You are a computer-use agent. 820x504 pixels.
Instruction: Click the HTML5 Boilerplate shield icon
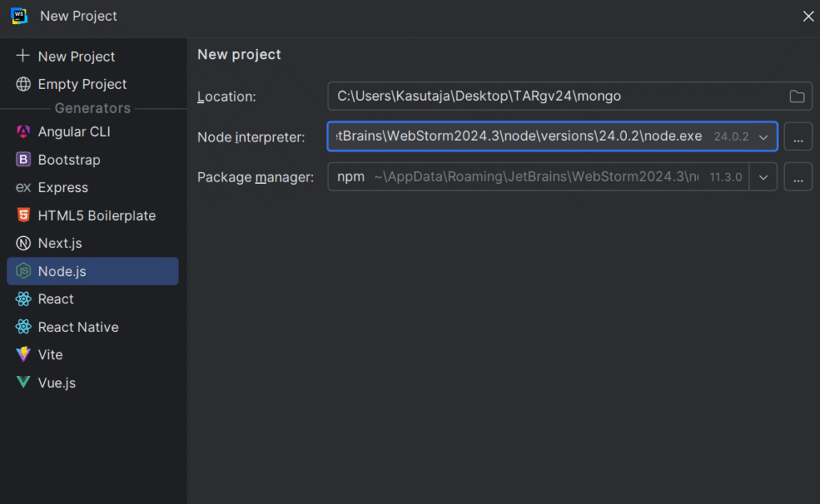click(x=23, y=214)
